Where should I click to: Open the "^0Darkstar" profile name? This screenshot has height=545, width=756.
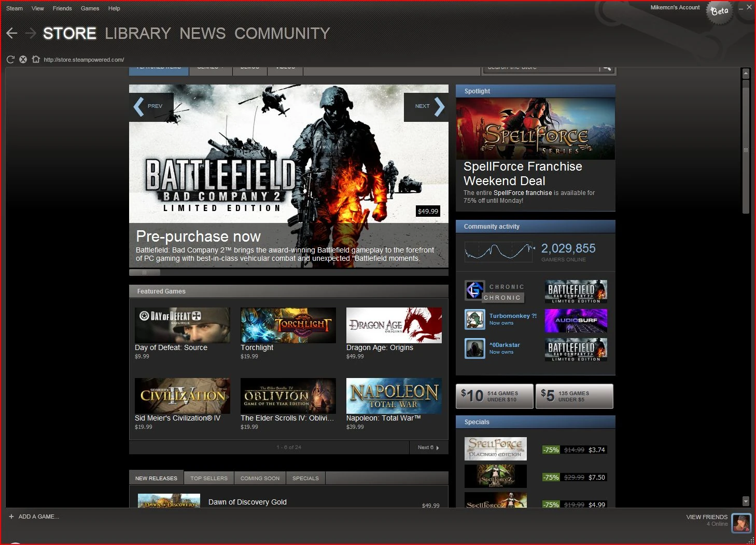(x=505, y=345)
